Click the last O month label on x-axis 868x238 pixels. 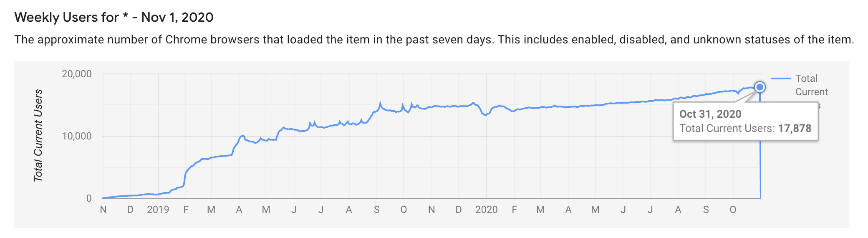(733, 210)
